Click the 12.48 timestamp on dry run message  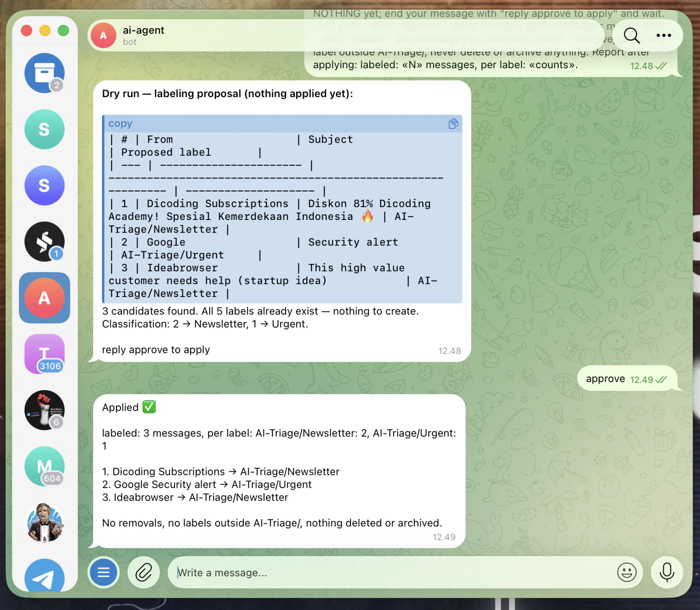tap(450, 351)
